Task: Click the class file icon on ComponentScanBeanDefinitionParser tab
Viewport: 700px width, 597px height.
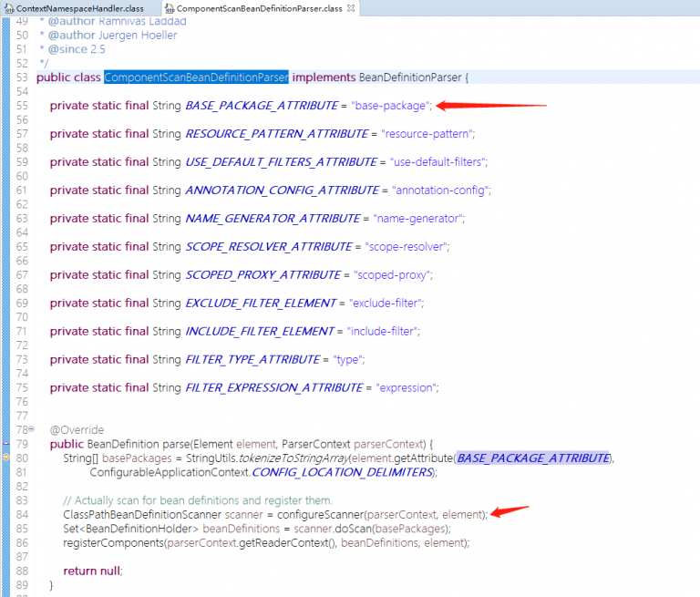Action: 169,8
